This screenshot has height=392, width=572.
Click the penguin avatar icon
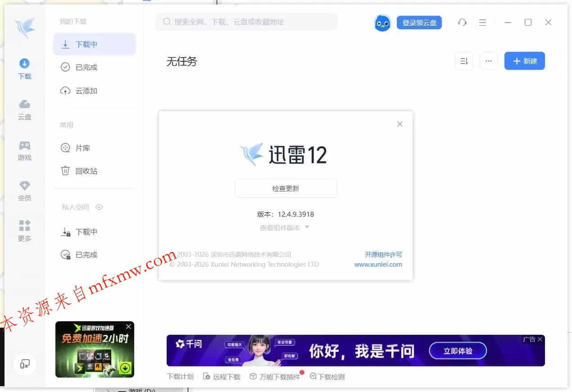click(382, 23)
